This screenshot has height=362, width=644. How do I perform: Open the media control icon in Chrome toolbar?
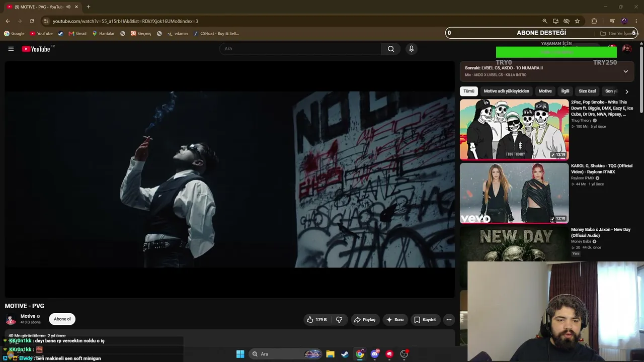(612, 21)
